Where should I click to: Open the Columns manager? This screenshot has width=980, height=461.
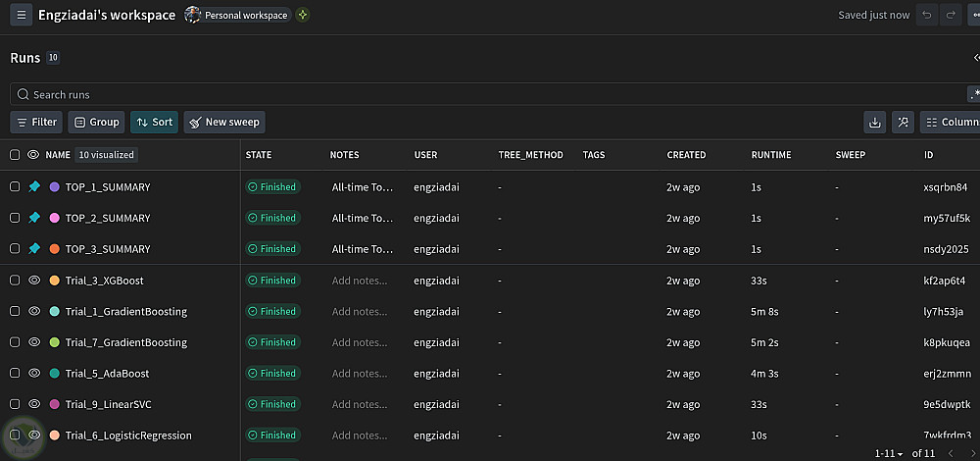coord(951,123)
